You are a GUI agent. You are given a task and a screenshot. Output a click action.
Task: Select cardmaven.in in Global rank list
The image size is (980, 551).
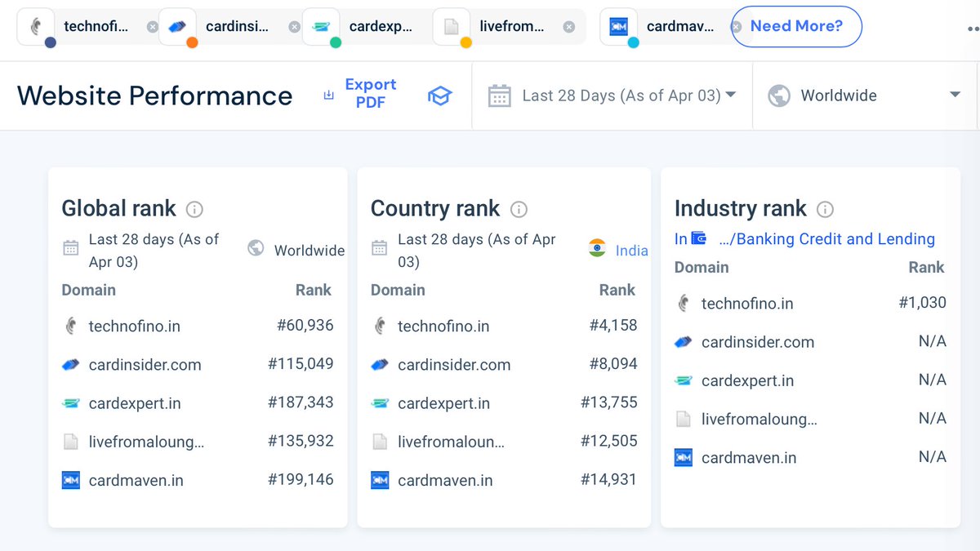point(136,481)
